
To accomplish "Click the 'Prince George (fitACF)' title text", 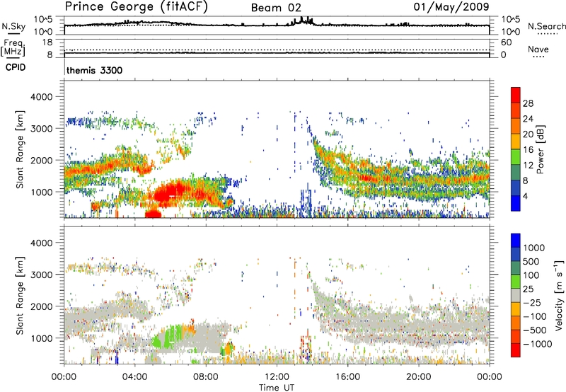I will [137, 7].
